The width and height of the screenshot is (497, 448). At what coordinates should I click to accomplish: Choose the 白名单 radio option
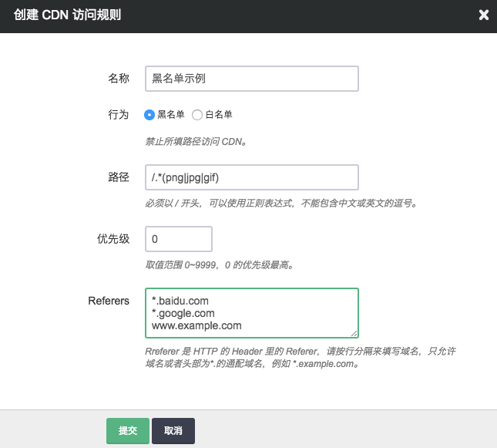[197, 115]
